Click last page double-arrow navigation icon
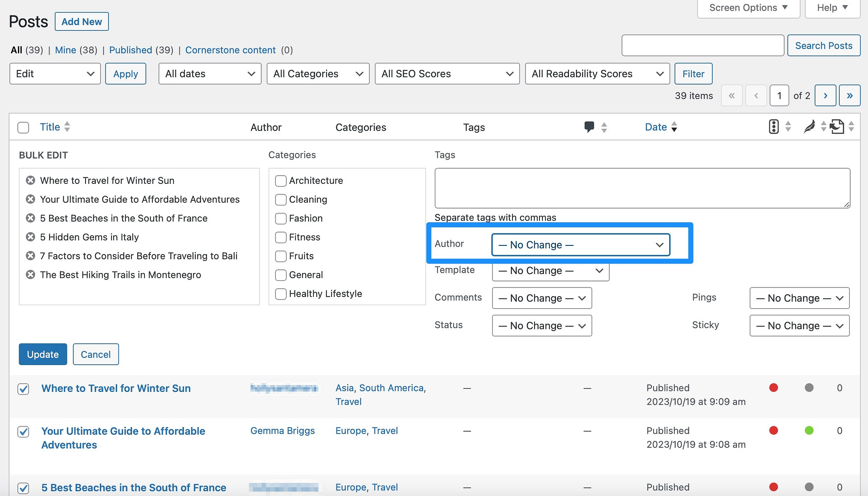This screenshot has width=868, height=496. [849, 95]
